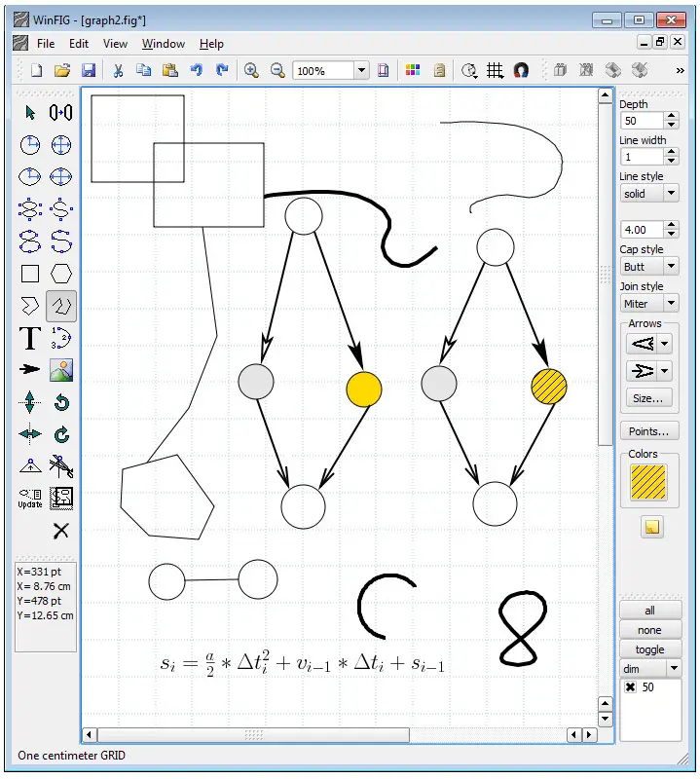Click the 4.00 value field
The image size is (700, 779).
(642, 230)
